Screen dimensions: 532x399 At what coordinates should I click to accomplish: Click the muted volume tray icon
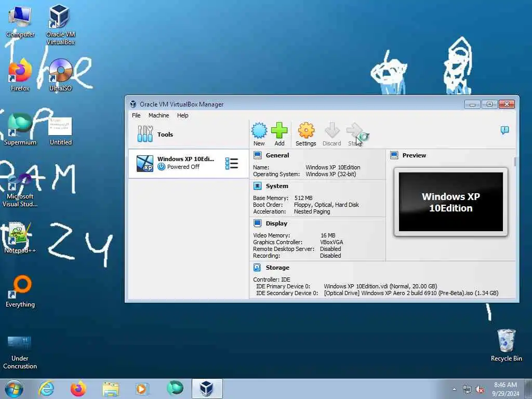pyautogui.click(x=480, y=390)
